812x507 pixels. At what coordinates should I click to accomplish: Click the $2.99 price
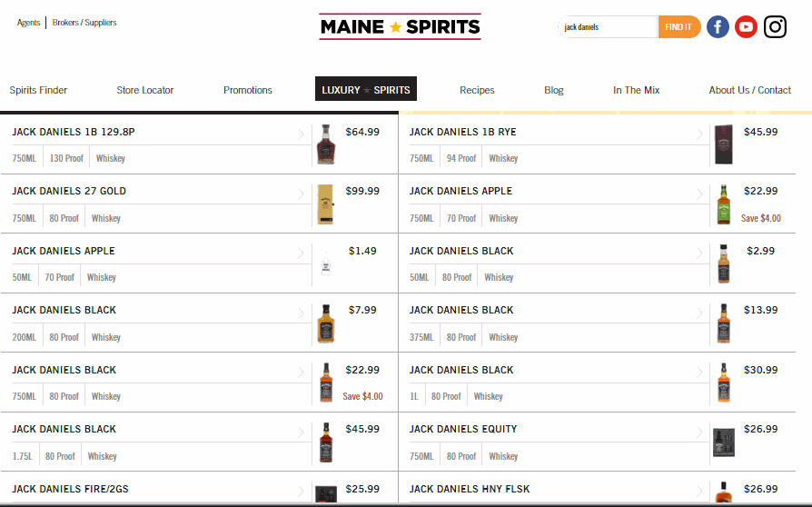761,251
